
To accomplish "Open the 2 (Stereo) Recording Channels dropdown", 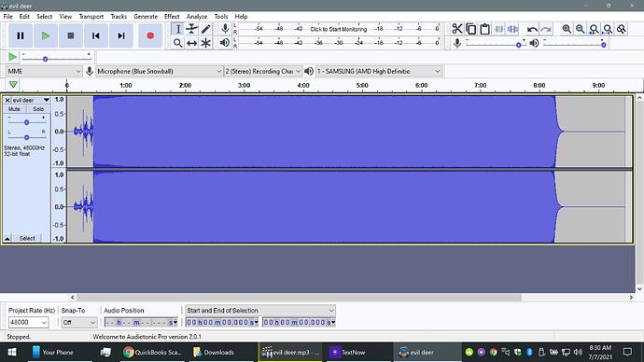I will tap(263, 72).
